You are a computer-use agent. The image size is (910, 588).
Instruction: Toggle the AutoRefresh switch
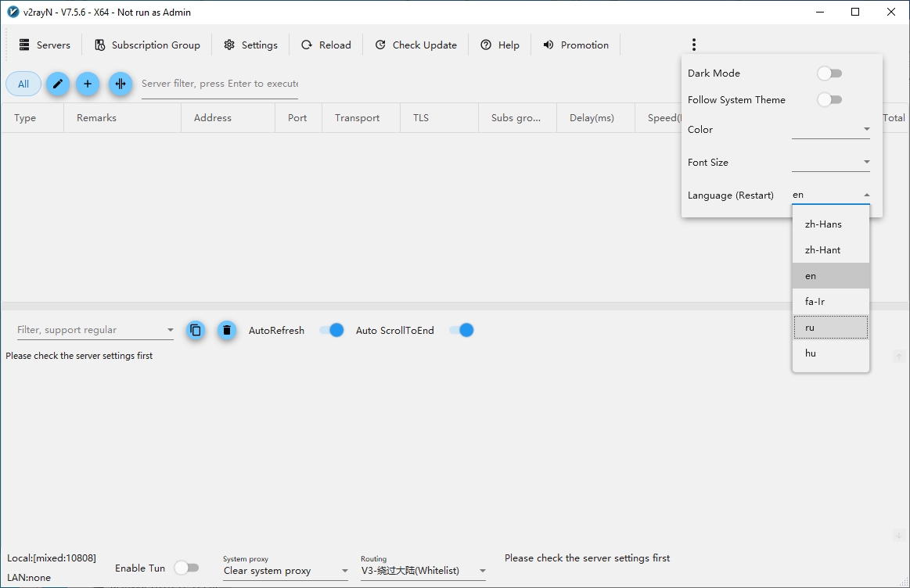click(332, 331)
